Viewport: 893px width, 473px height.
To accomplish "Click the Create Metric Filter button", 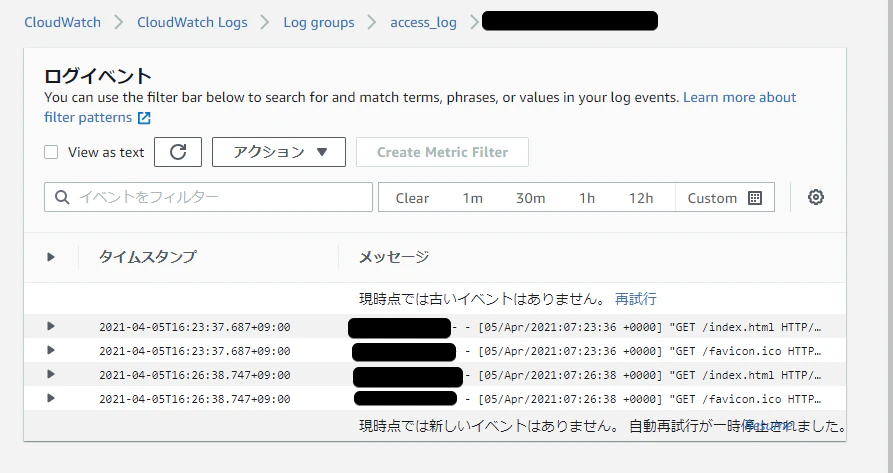I will click(443, 152).
